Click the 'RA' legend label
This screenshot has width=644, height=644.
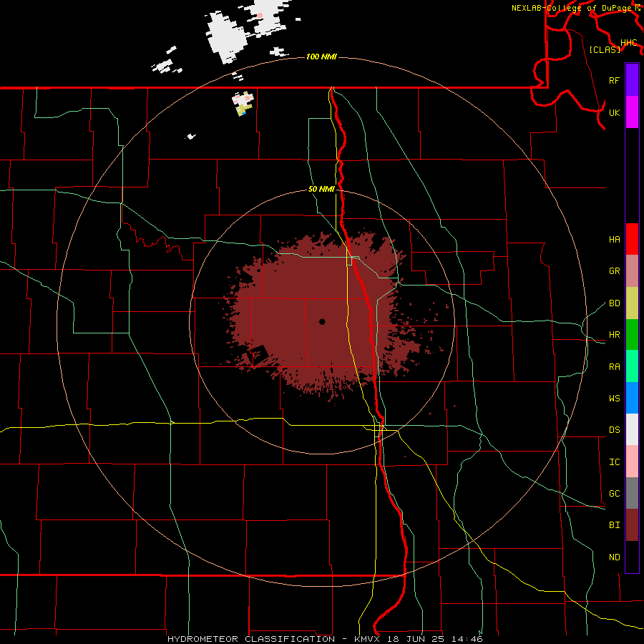pyautogui.click(x=614, y=367)
